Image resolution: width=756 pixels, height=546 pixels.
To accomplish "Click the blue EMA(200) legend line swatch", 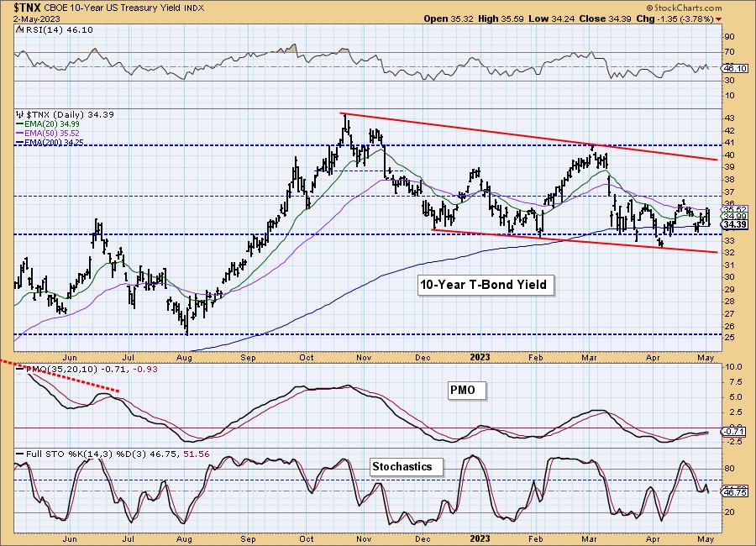I will tap(20, 142).
